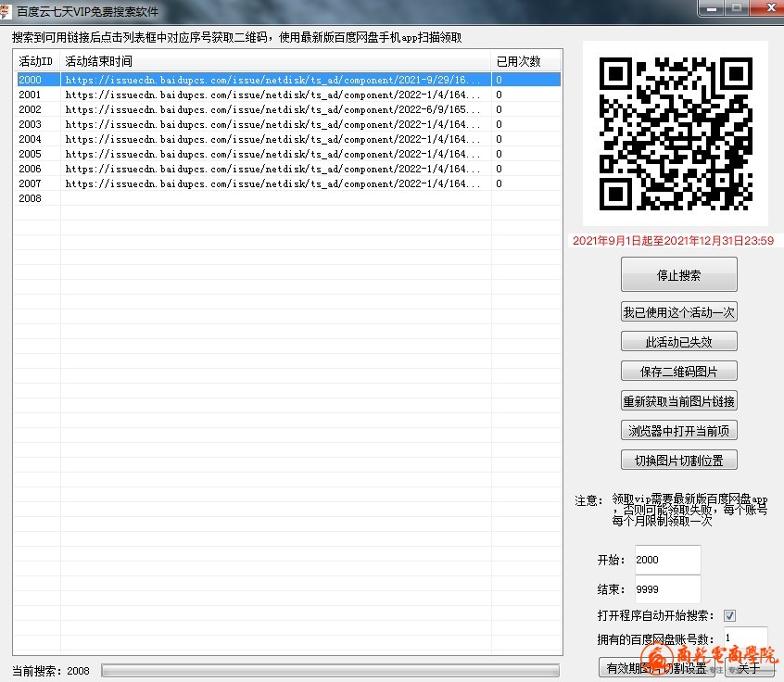Select row with activity ID 2004

(287, 139)
